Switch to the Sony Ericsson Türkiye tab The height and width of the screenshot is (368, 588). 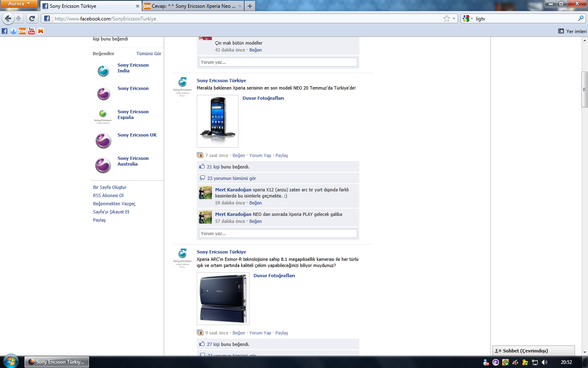coord(91,6)
